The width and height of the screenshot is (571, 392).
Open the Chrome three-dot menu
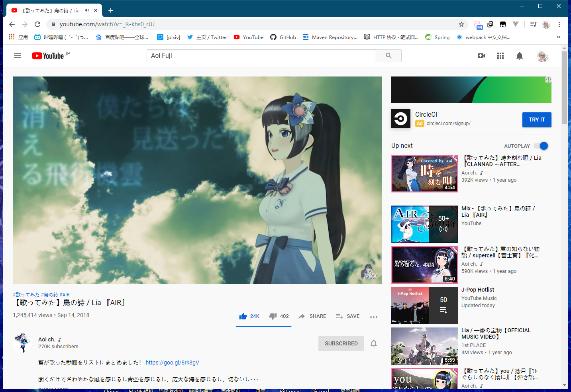point(559,24)
